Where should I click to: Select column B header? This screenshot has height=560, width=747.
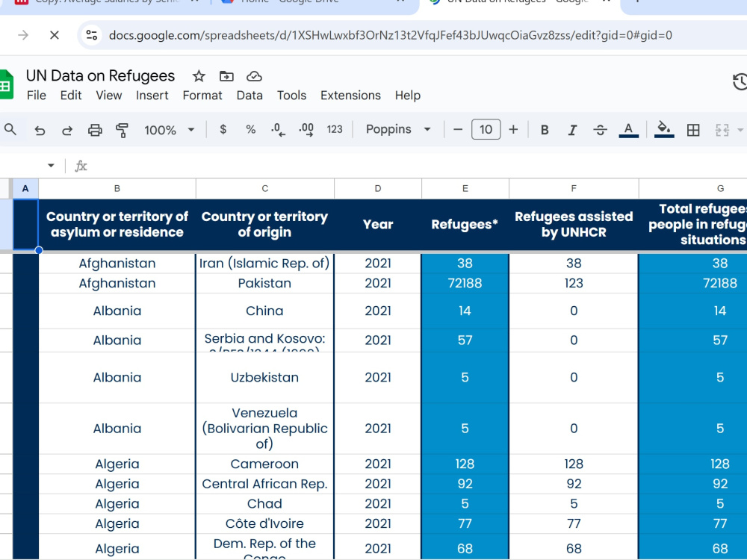click(117, 189)
